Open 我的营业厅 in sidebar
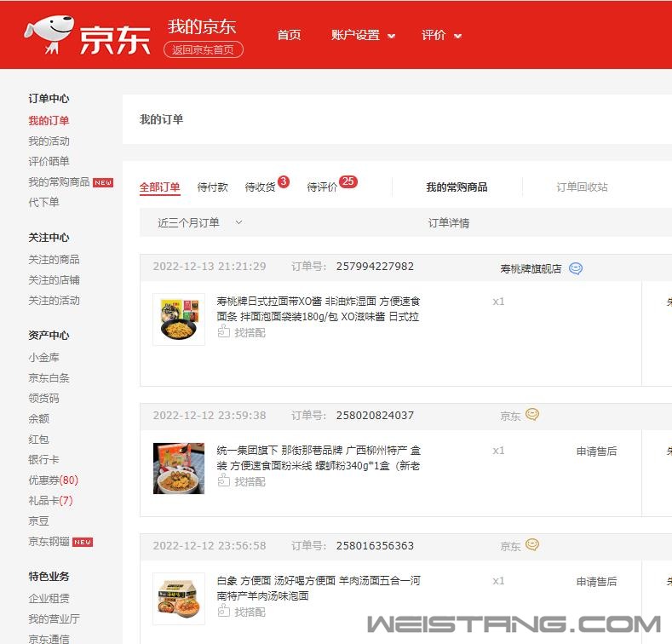 coord(54,619)
